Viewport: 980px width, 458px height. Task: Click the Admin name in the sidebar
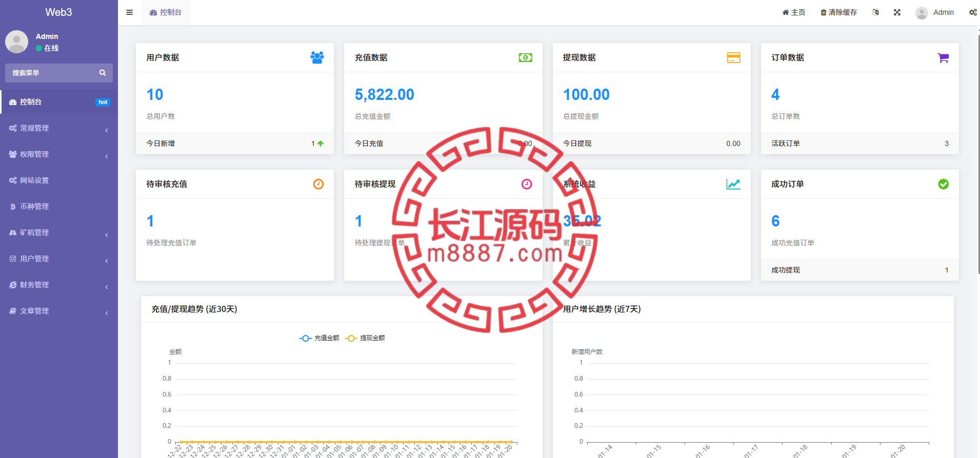47,36
